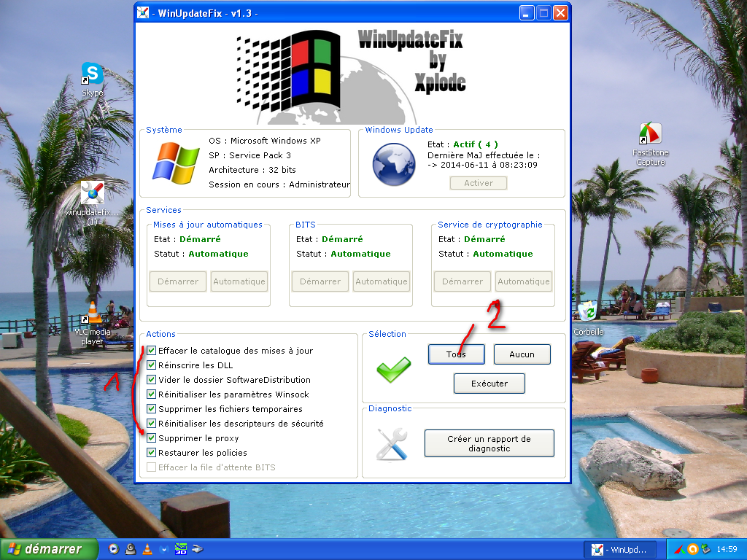Click the safely remove hardware tray icon
747x560 pixels.
(705, 549)
